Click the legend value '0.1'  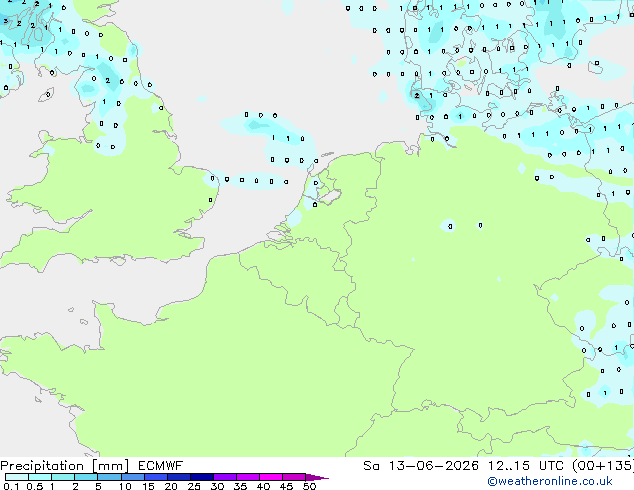pos(11,486)
